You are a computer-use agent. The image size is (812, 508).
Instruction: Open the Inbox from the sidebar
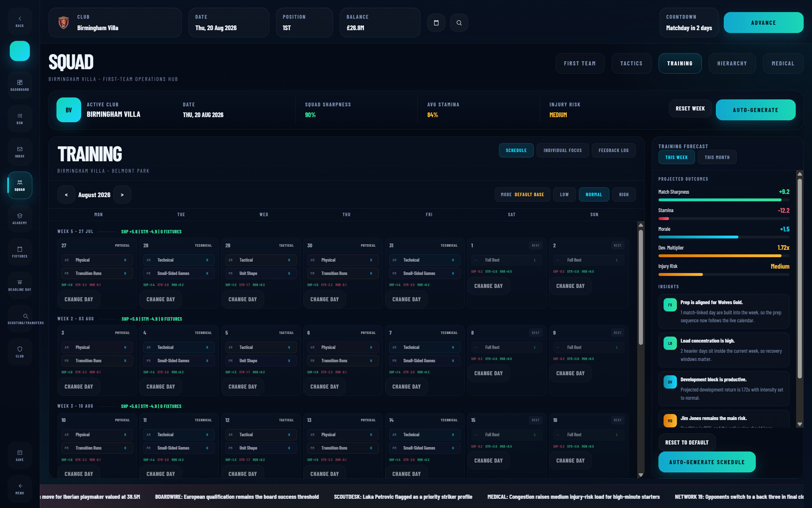pyautogui.click(x=19, y=152)
